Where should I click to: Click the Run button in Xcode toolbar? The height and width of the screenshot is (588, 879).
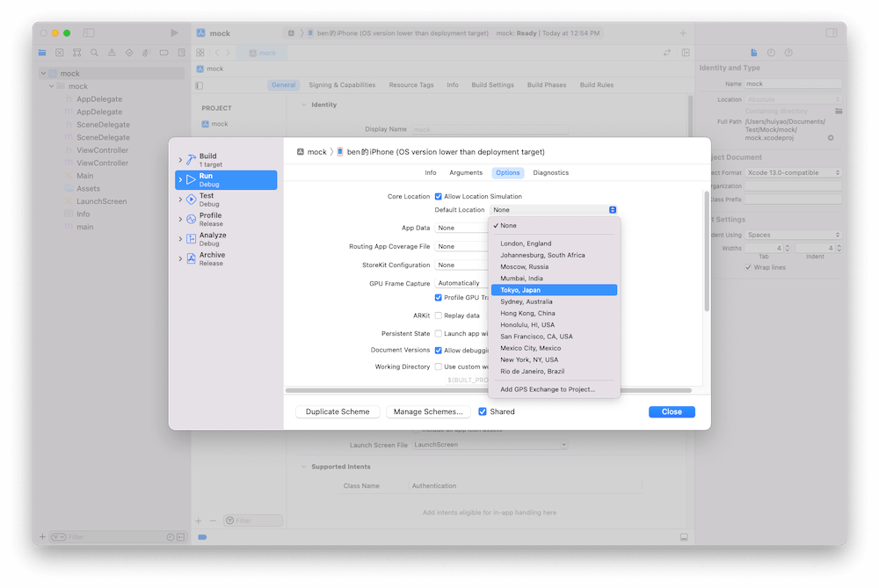(x=174, y=33)
